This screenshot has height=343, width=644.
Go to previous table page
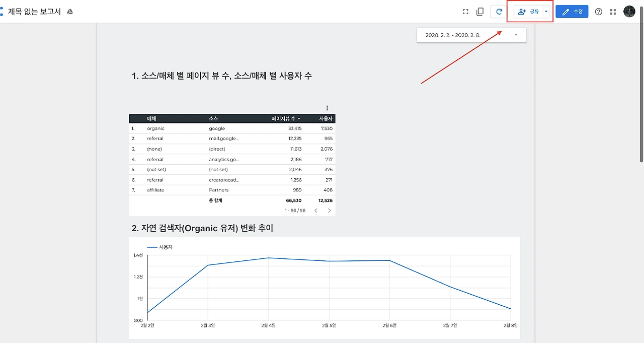click(x=316, y=211)
